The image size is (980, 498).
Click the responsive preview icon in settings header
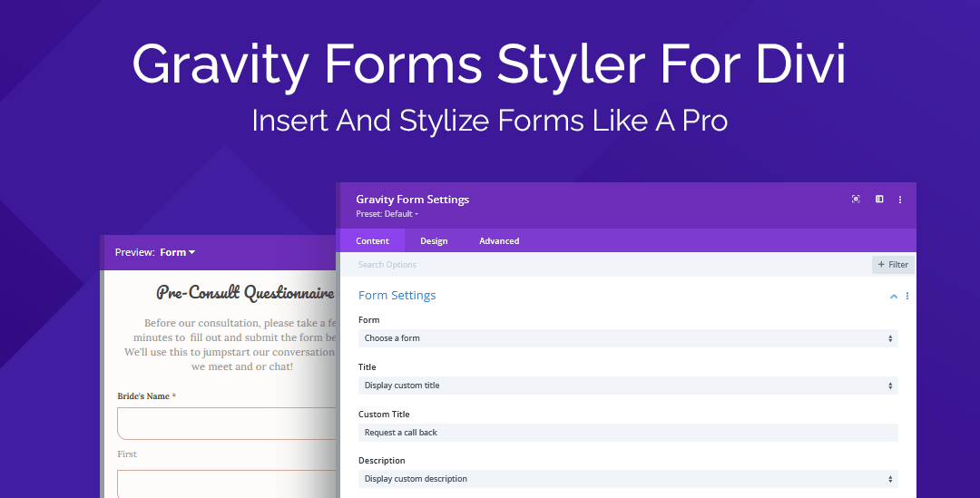point(856,200)
